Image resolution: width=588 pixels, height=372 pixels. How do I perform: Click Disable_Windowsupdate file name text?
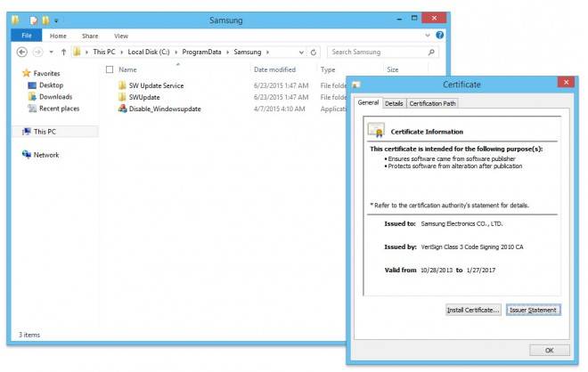coord(165,109)
